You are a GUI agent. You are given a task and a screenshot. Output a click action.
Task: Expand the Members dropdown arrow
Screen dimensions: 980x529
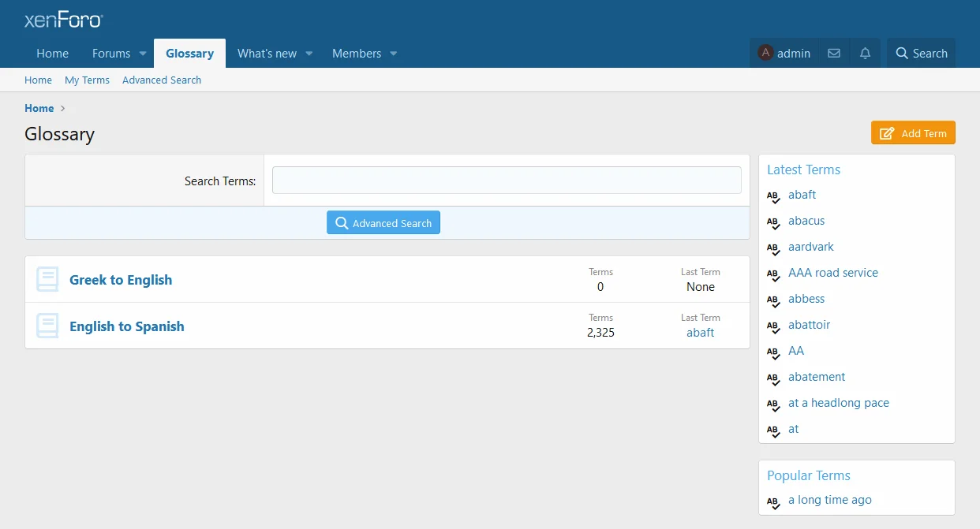coord(394,54)
